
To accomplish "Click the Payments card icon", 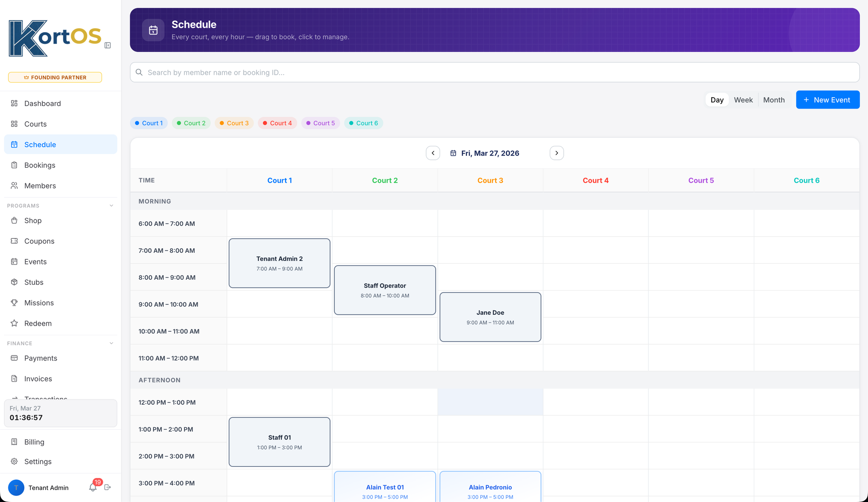I will point(14,358).
